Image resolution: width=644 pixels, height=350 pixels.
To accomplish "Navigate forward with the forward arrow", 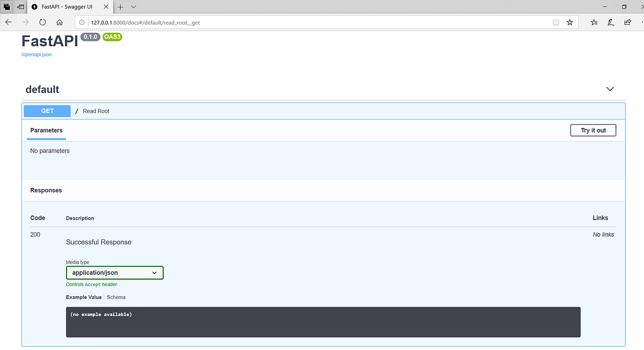I will 25,22.
